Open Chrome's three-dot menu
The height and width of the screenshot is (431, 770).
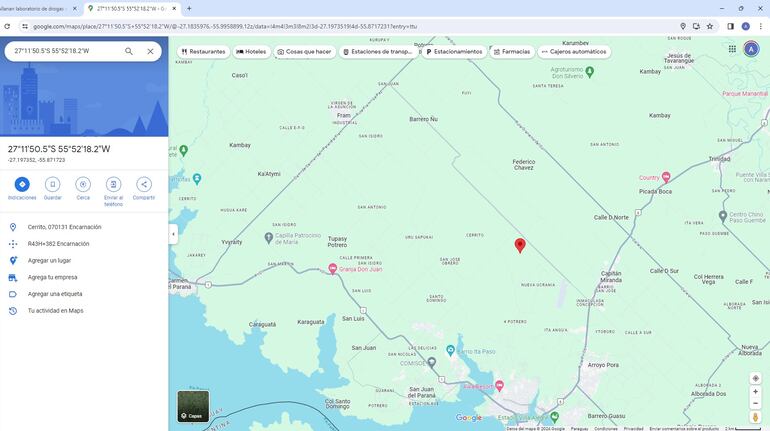click(760, 26)
